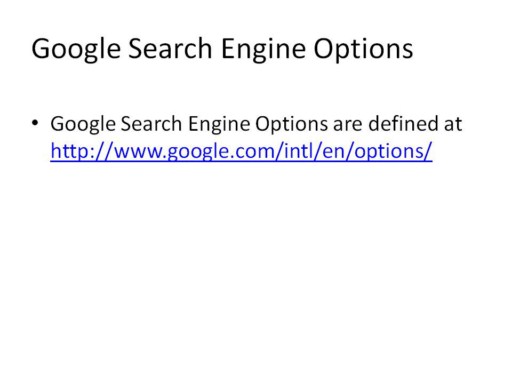
Task: Click the word 'Engine' in the bullet text
Action: [219, 124]
